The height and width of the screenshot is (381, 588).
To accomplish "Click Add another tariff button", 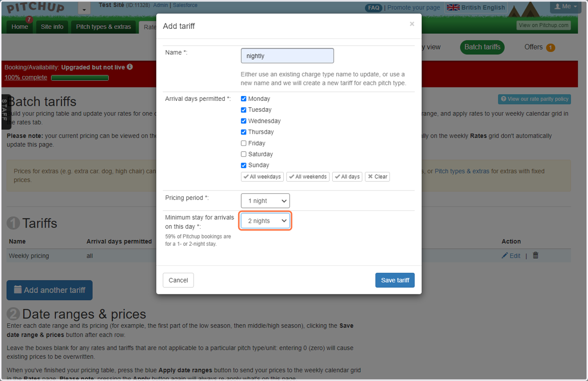I will pyautogui.click(x=49, y=290).
